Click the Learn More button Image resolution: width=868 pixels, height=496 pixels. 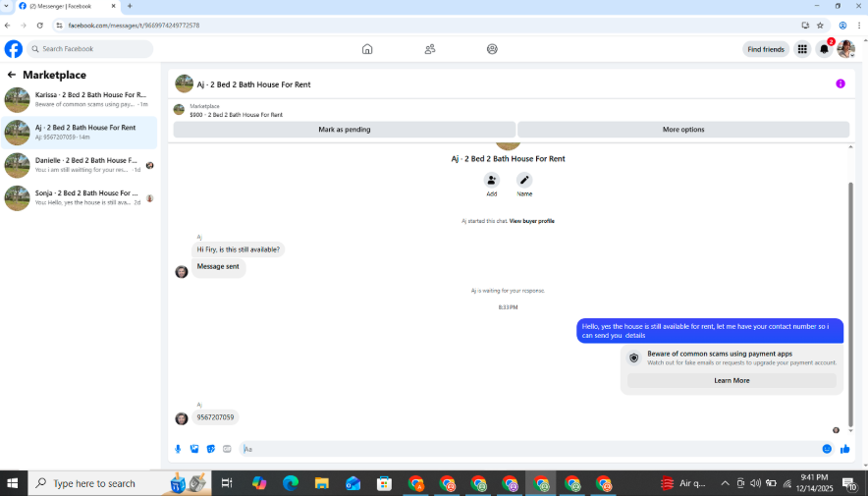[x=732, y=380]
